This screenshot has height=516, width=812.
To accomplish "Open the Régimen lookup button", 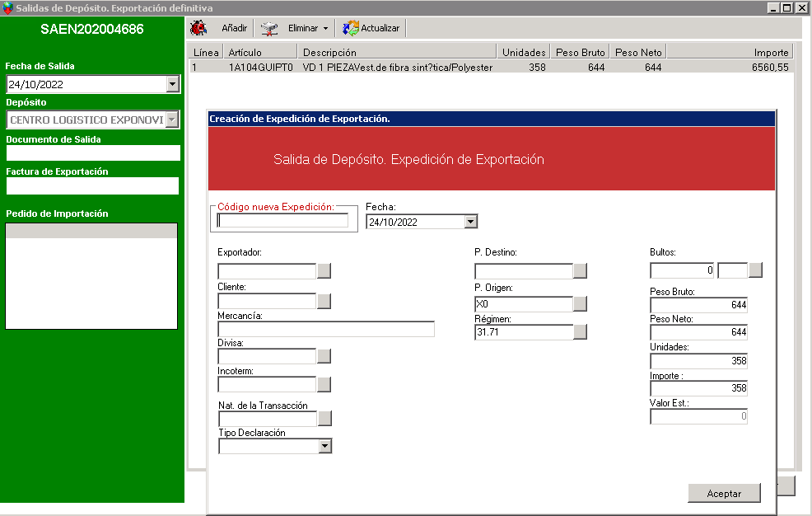I will (581, 332).
